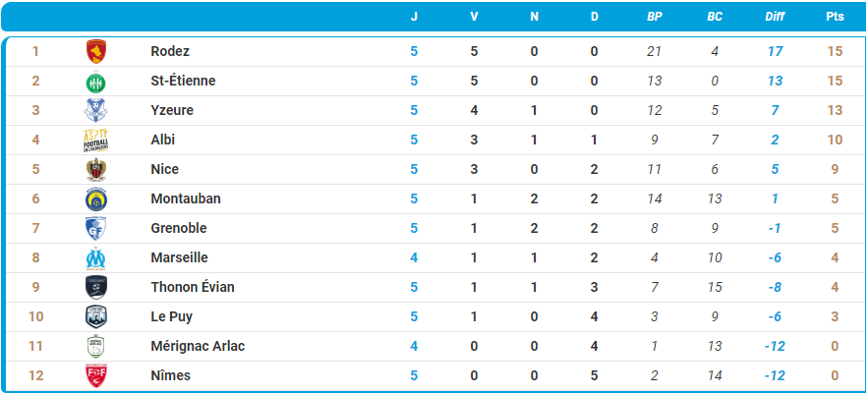Click Rodez goal difference value 17
This screenshot has height=395, width=868.
point(775,51)
